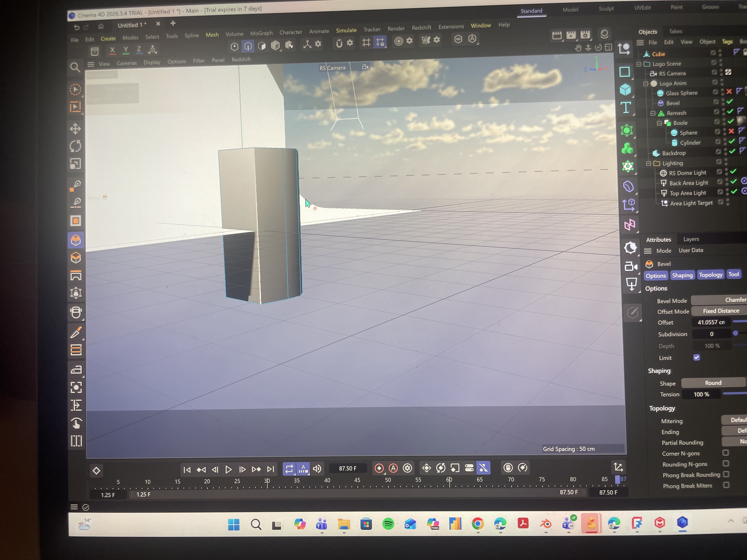747x560 pixels.
Task: Play the animation forward
Action: [x=228, y=469]
